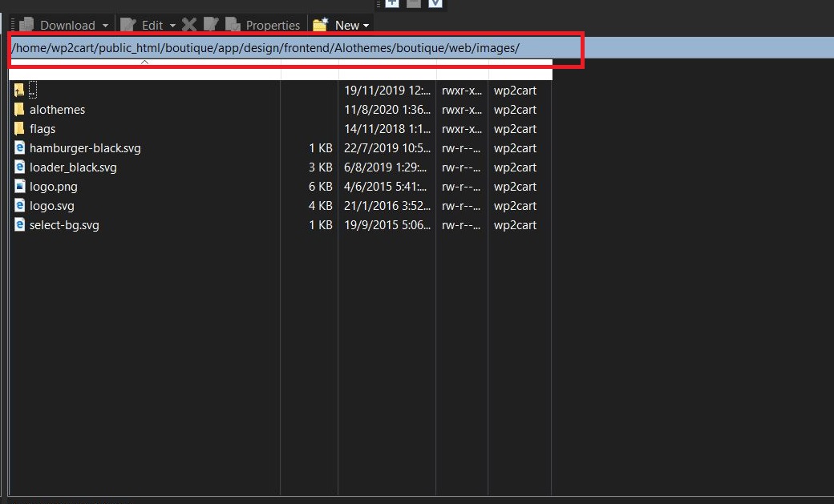The width and height of the screenshot is (834, 504).
Task: Click the New folder star icon
Action: pos(321,26)
